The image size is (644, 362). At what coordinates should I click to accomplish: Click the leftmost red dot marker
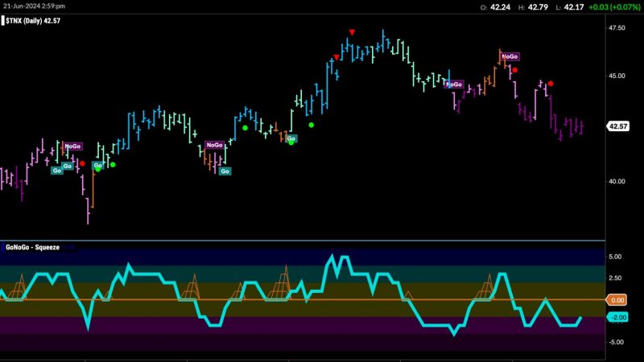82,164
